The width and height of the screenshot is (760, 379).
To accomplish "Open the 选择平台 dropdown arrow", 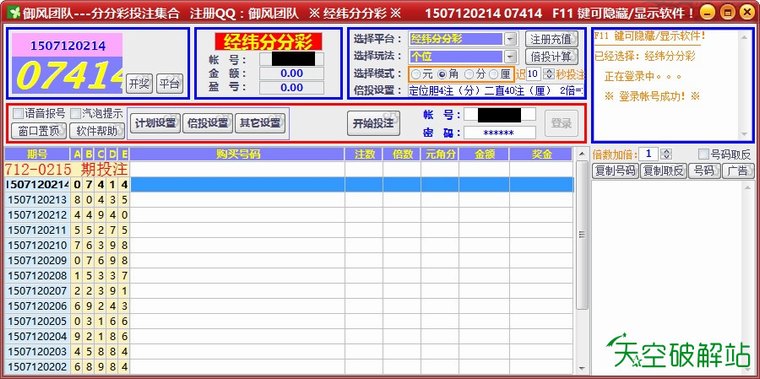I will pos(510,39).
